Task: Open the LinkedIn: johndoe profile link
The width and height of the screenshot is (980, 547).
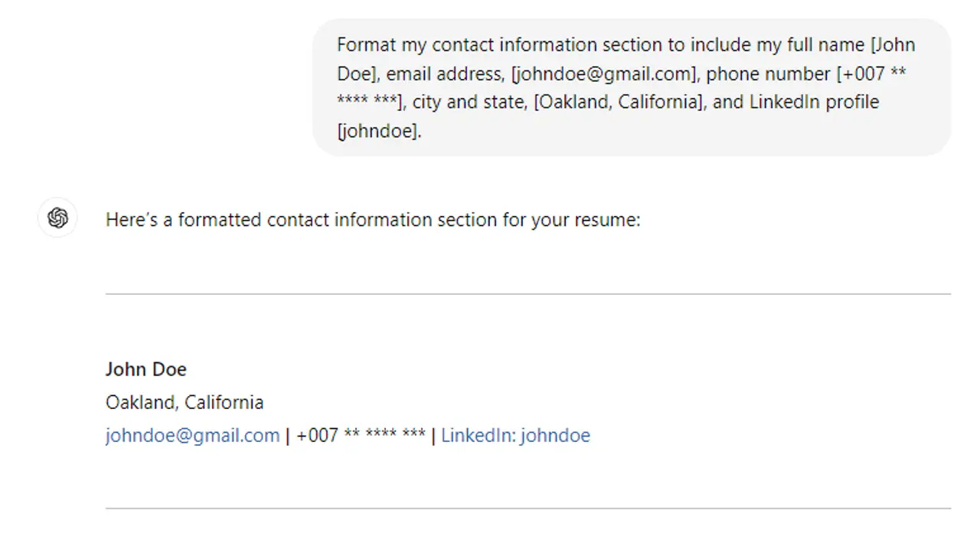Action: pyautogui.click(x=515, y=436)
